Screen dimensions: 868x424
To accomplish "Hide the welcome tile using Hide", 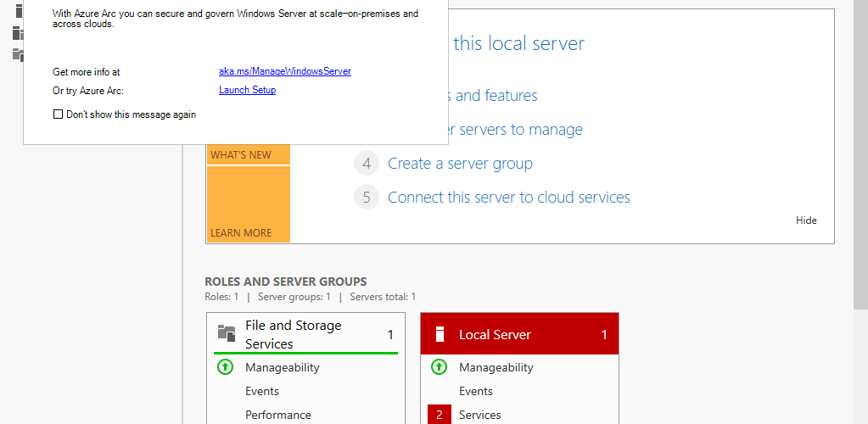I will pos(806,220).
